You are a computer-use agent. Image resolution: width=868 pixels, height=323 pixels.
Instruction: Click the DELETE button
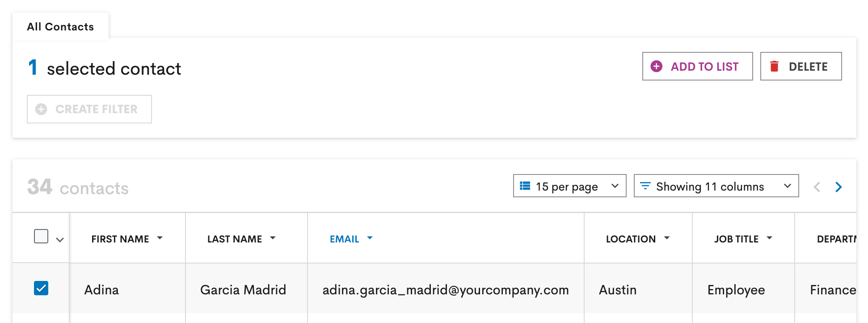[x=800, y=66]
